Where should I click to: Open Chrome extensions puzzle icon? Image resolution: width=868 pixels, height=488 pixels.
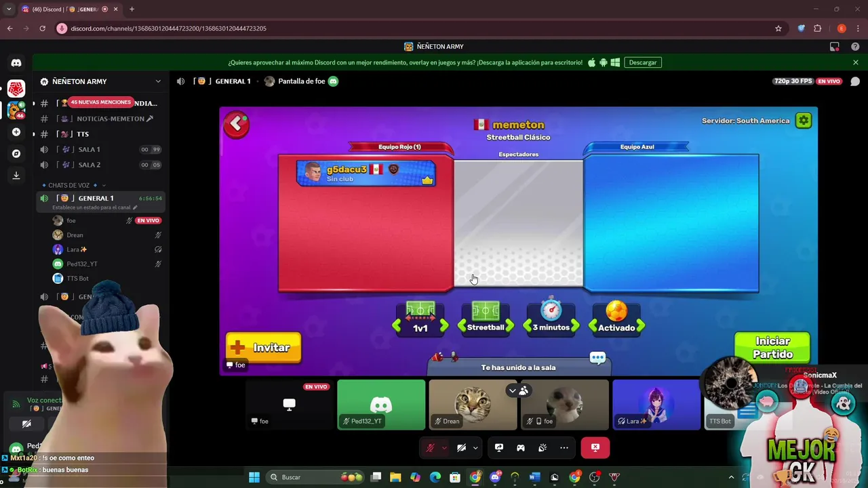pyautogui.click(x=817, y=28)
